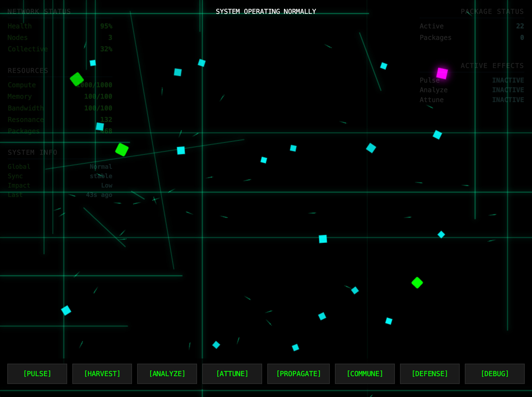Click the SYSTEM OPERATING NORMALLY banner
The image size is (532, 397).
coord(266,11)
